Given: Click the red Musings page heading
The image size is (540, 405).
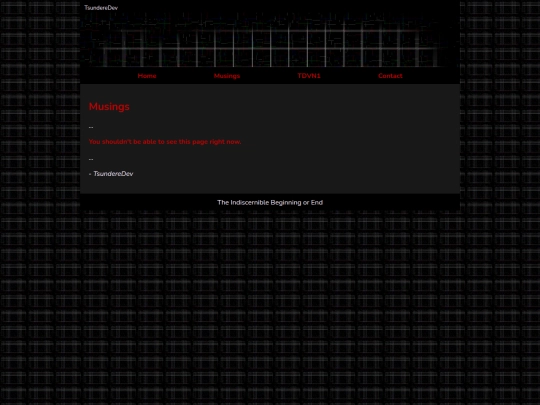Looking at the screenshot, I should point(109,107).
